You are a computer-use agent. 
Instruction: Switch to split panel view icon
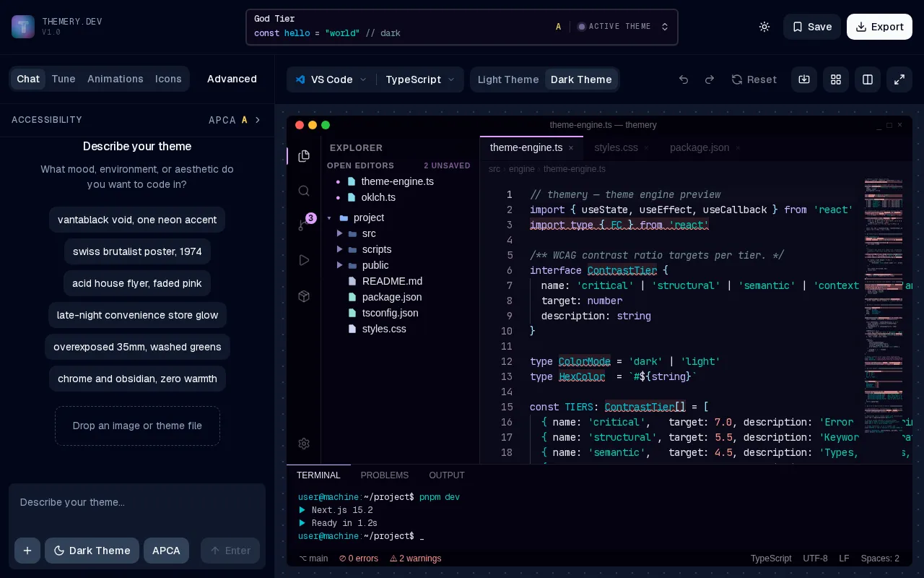point(868,79)
